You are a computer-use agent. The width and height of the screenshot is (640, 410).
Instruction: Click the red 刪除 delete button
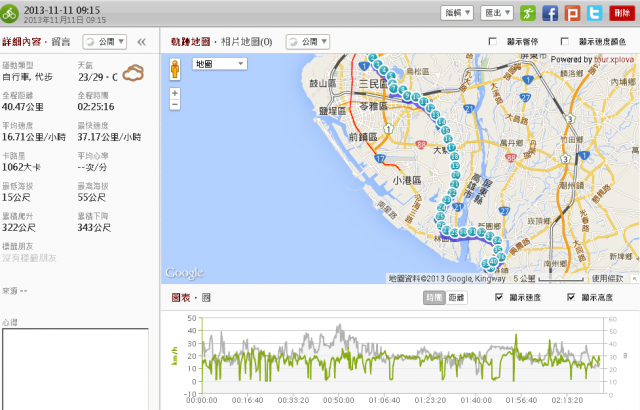coord(622,13)
